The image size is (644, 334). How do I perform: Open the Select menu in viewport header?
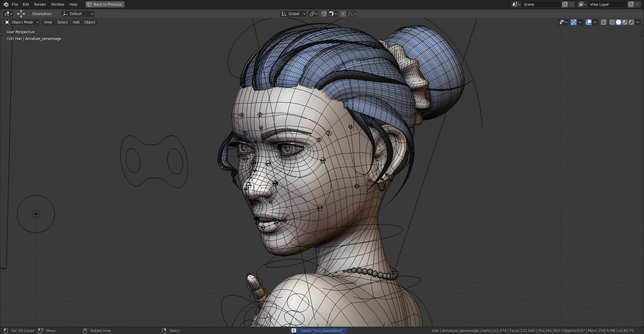tap(62, 22)
